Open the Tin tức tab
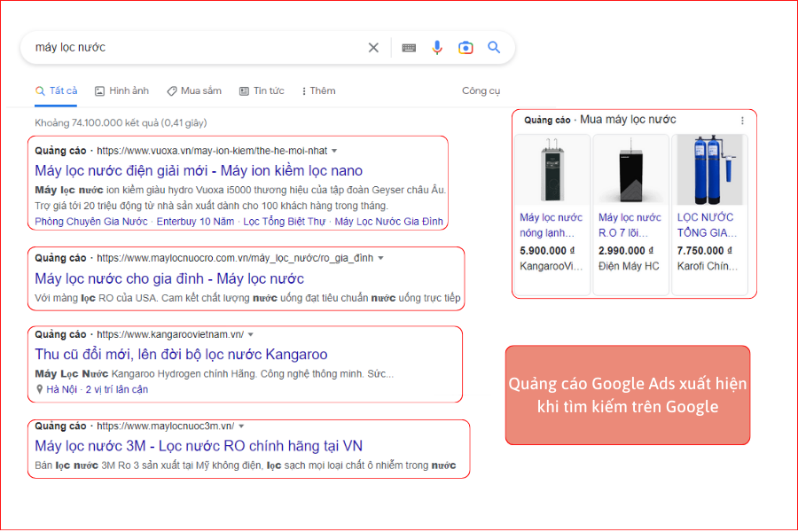This screenshot has width=798, height=532. 262,91
